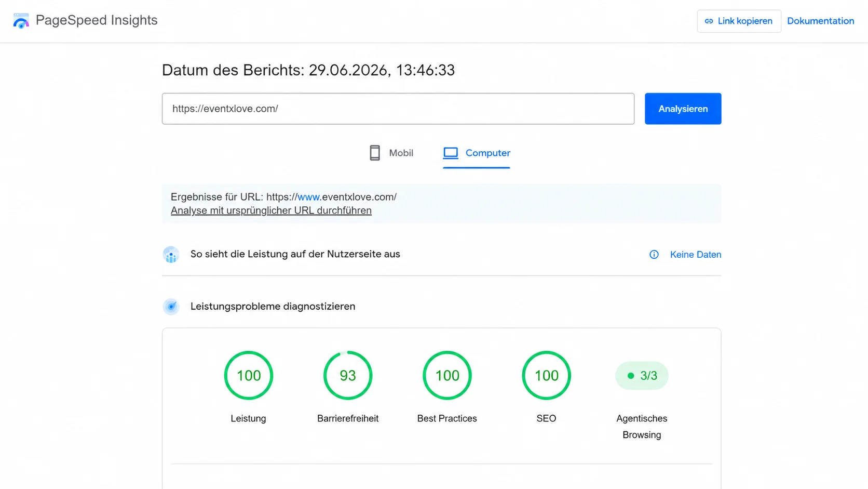Click the Mobil phone icon
868x489 pixels.
[375, 153]
